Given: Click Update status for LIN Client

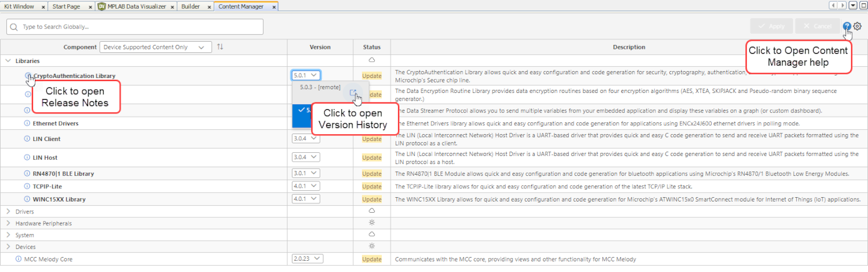Looking at the screenshot, I should tap(372, 139).
